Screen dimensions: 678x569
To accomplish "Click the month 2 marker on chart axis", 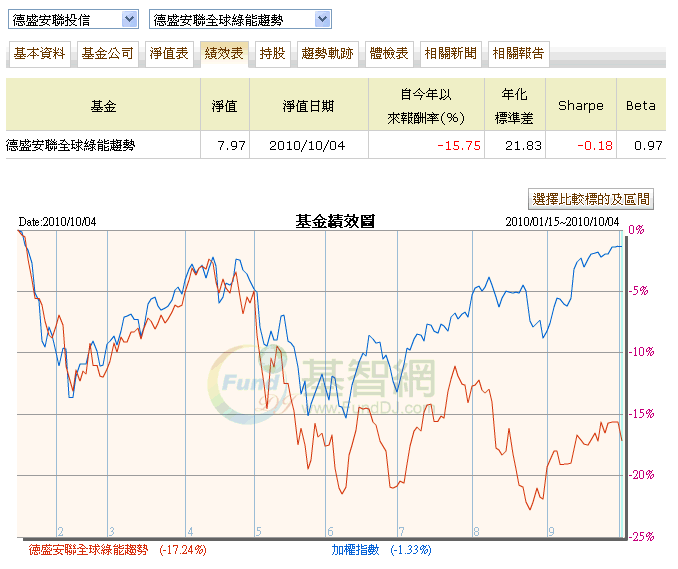I will click(x=61, y=531).
